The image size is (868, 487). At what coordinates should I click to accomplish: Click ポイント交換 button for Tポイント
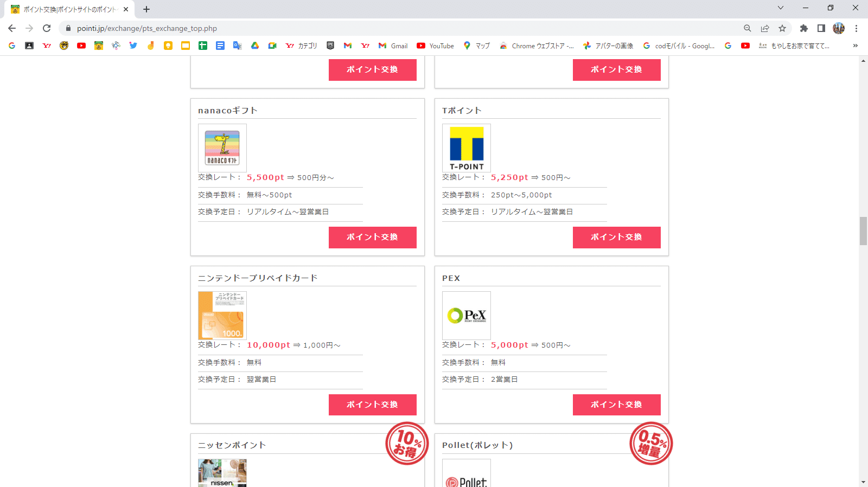click(x=617, y=238)
